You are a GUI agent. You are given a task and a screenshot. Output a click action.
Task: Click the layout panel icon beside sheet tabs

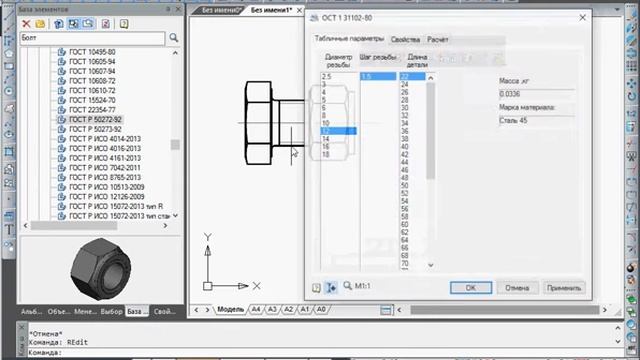(386, 310)
